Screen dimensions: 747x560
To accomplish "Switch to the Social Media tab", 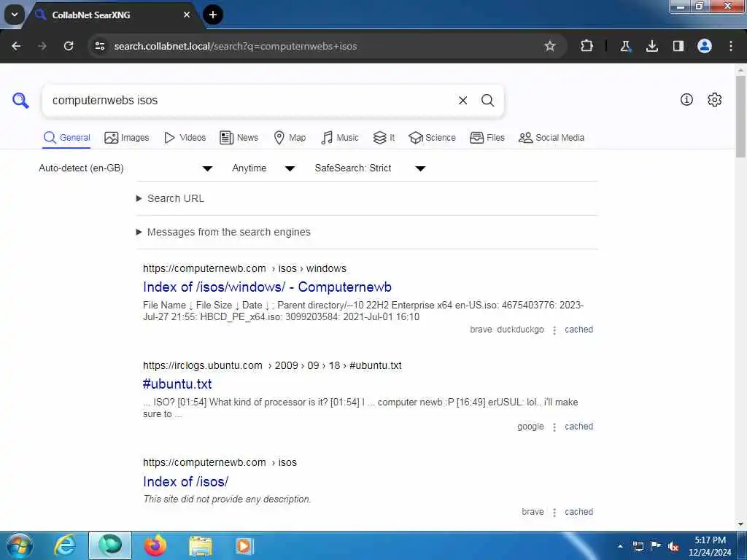I will pos(551,138).
